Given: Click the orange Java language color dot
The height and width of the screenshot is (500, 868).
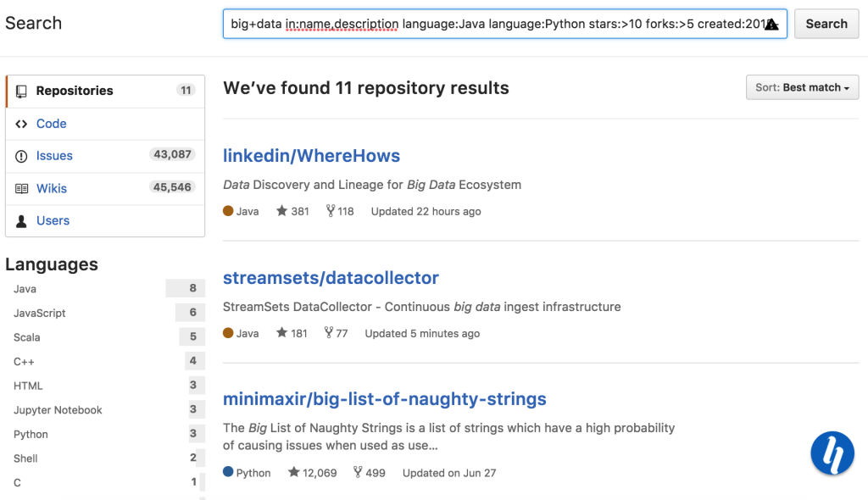Looking at the screenshot, I should click(225, 211).
